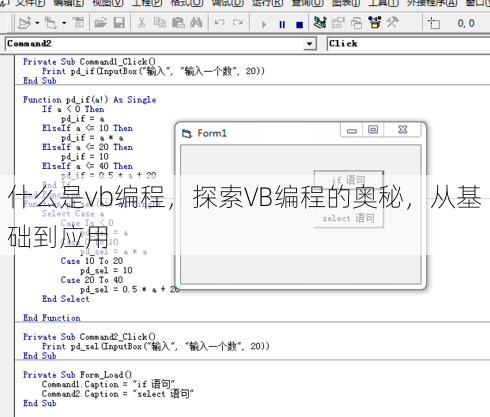This screenshot has width=490, height=417.
Task: Click the 'ElseIf a <= 40 Then' code line
Action: pyautogui.click(x=87, y=166)
